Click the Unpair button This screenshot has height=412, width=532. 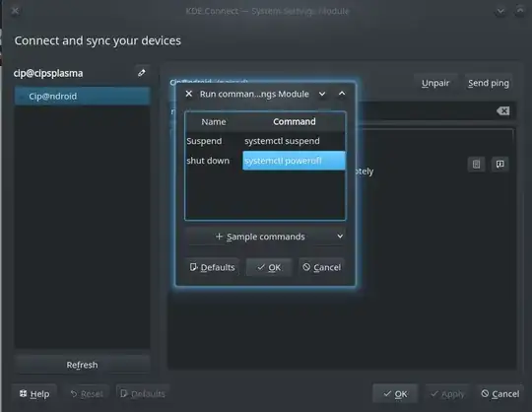pos(435,83)
